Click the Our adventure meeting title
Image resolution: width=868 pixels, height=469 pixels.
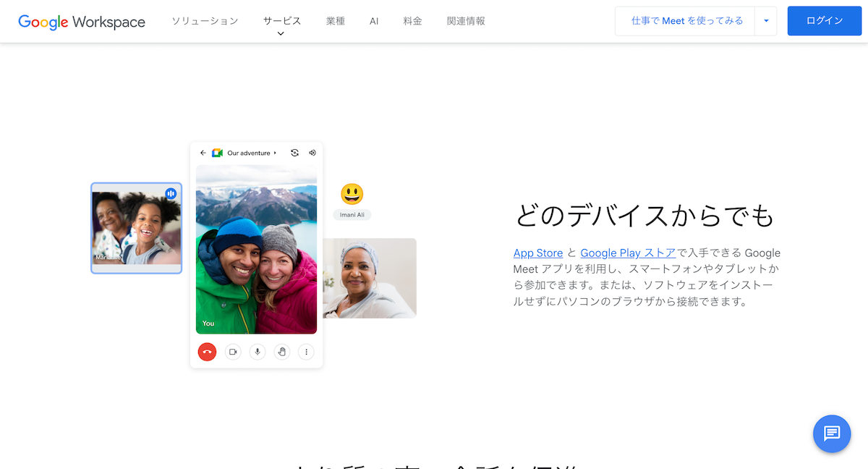click(x=249, y=153)
